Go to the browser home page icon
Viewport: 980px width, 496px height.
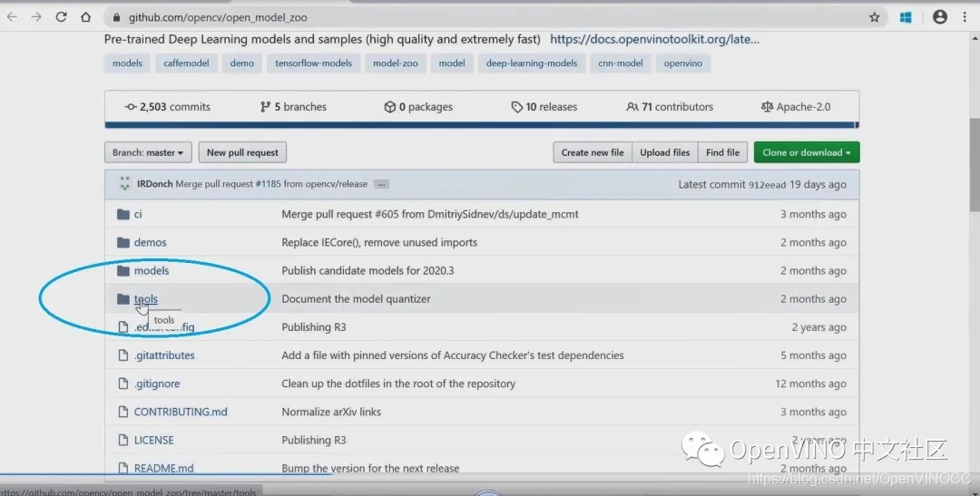85,17
